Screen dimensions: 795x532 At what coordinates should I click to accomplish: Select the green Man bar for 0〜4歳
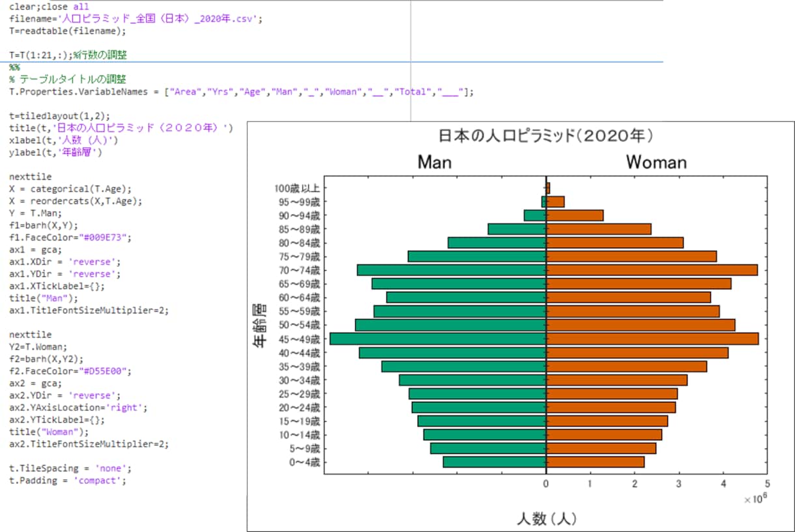[x=495, y=462]
